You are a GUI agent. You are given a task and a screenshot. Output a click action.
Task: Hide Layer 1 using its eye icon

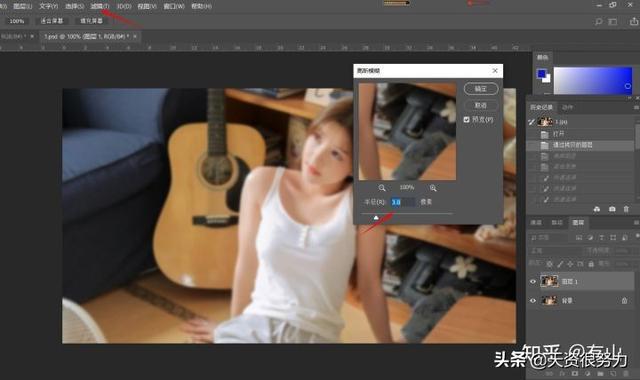click(533, 282)
